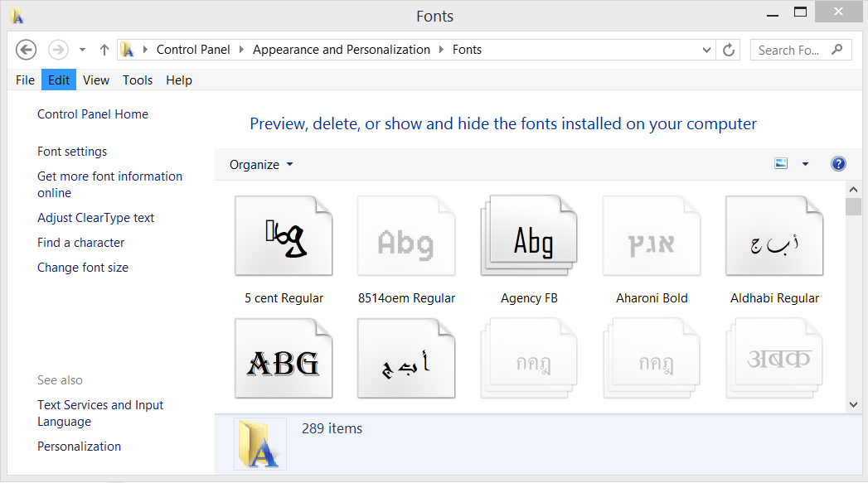868x483 pixels.
Task: Open the 5 cent Regular font icon
Action: coord(284,238)
